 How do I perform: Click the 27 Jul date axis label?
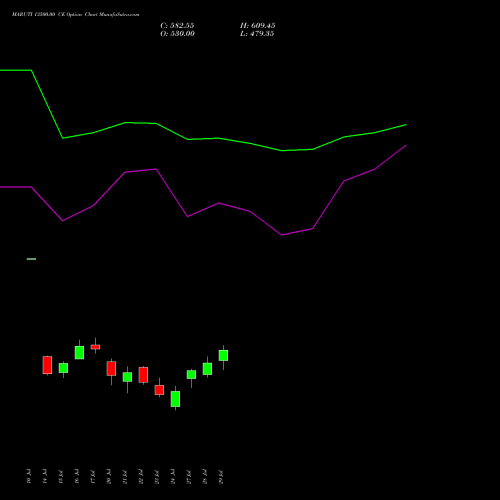tap(189, 476)
